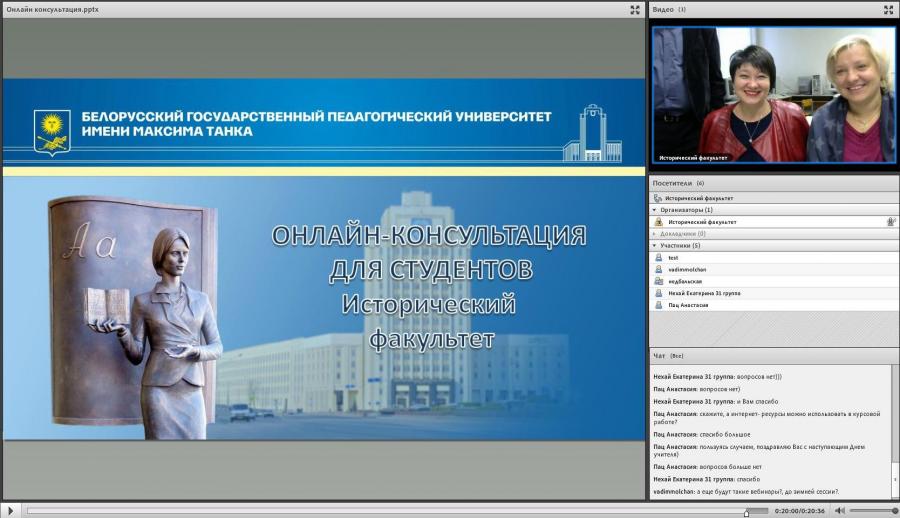
Task: Click the icon beside participant недбальская
Action: point(658,281)
